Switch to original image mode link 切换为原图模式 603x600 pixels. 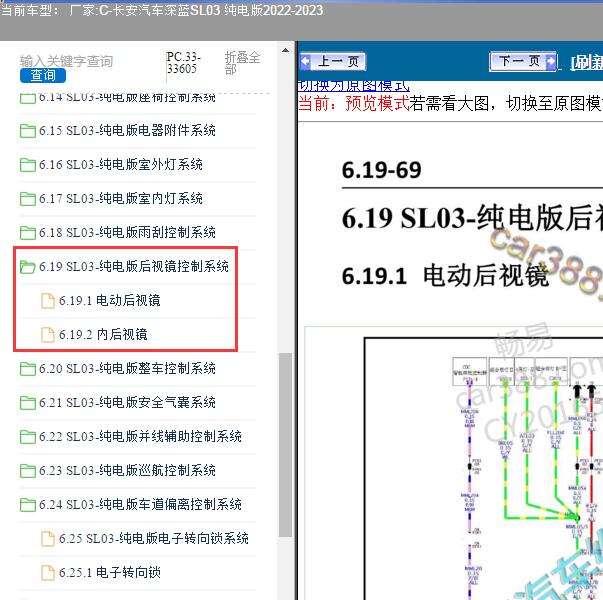(354, 85)
